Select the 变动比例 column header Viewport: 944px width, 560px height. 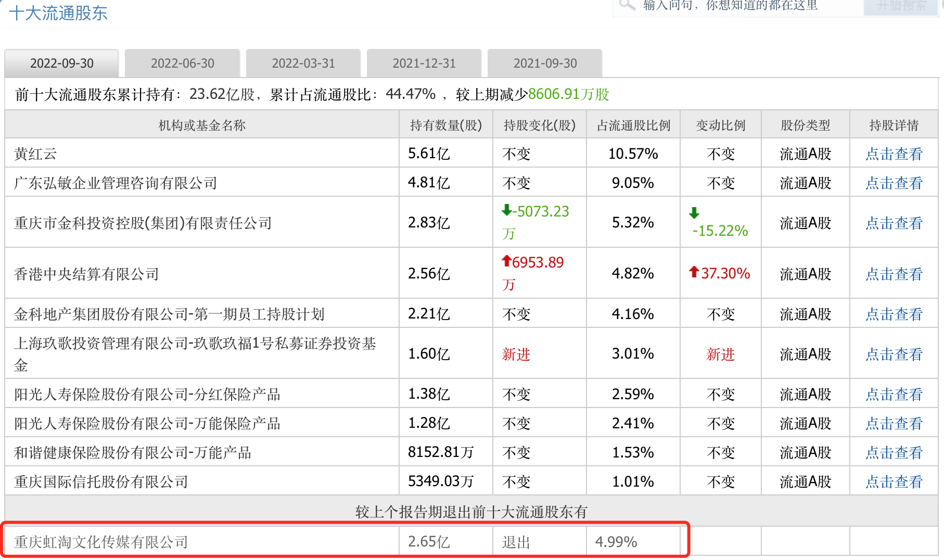pos(721,125)
